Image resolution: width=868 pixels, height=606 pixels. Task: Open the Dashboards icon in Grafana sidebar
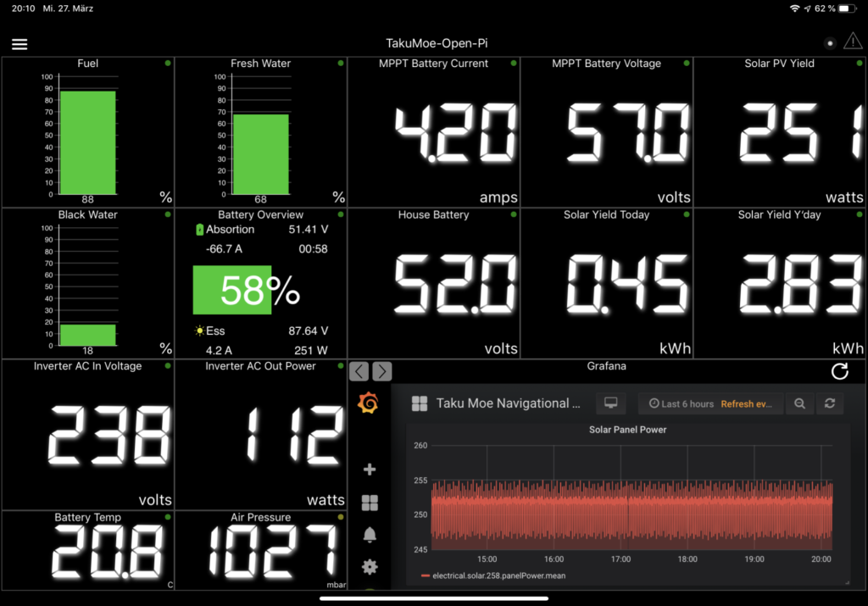click(369, 503)
